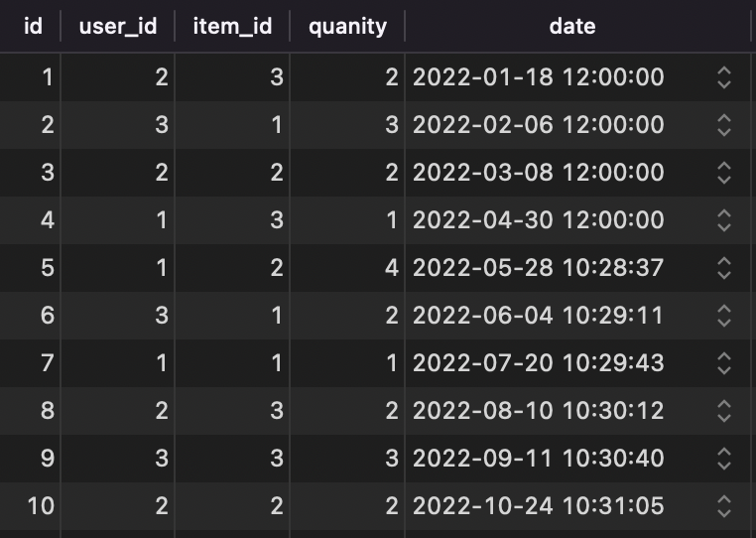Click the date cell 2022-07-20 10:29:43
Image resolution: width=756 pixels, height=538 pixels.
539,363
